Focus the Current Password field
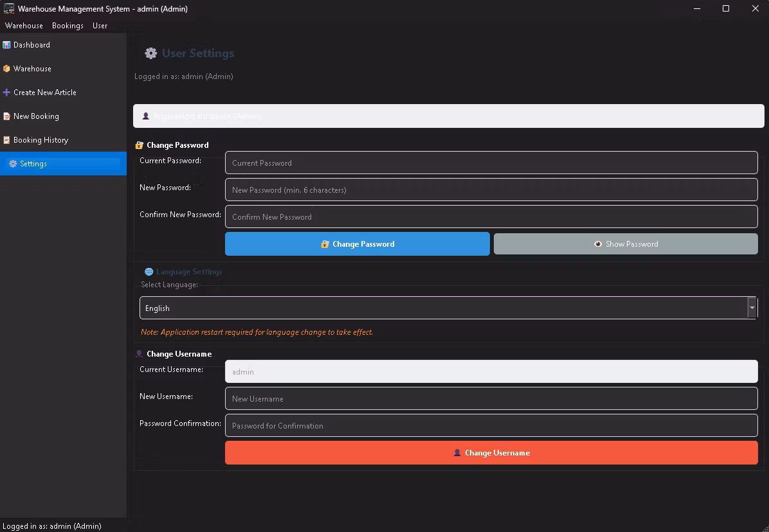Screen dimensions: 769x532 point(491,163)
